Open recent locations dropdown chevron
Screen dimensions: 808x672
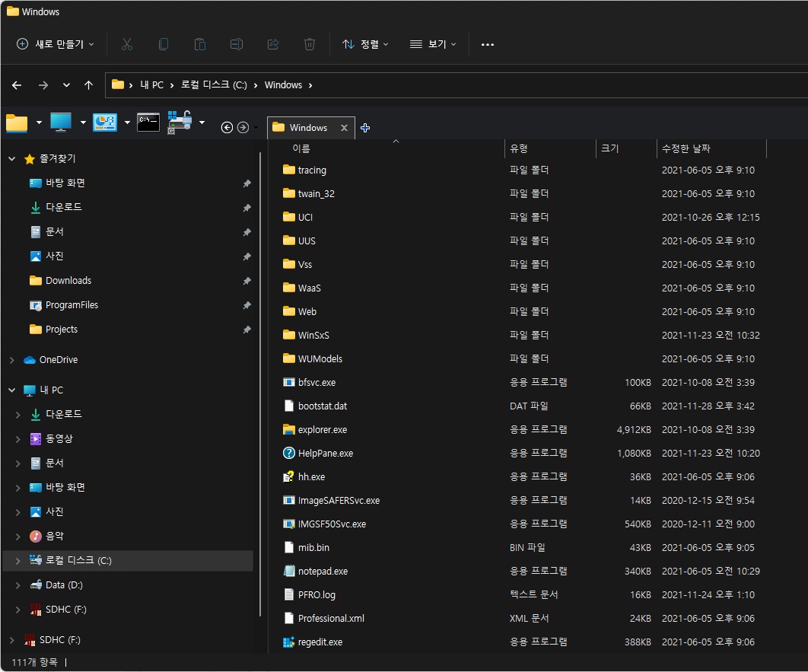pos(66,85)
